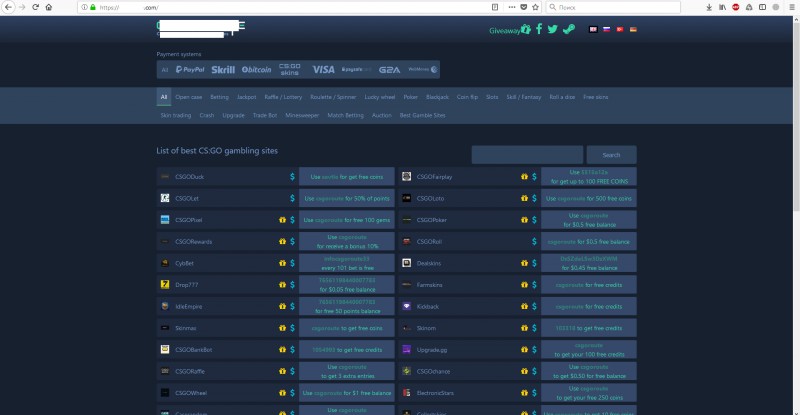Switch language to Russian flag
The height and width of the screenshot is (415, 800).
pos(606,29)
